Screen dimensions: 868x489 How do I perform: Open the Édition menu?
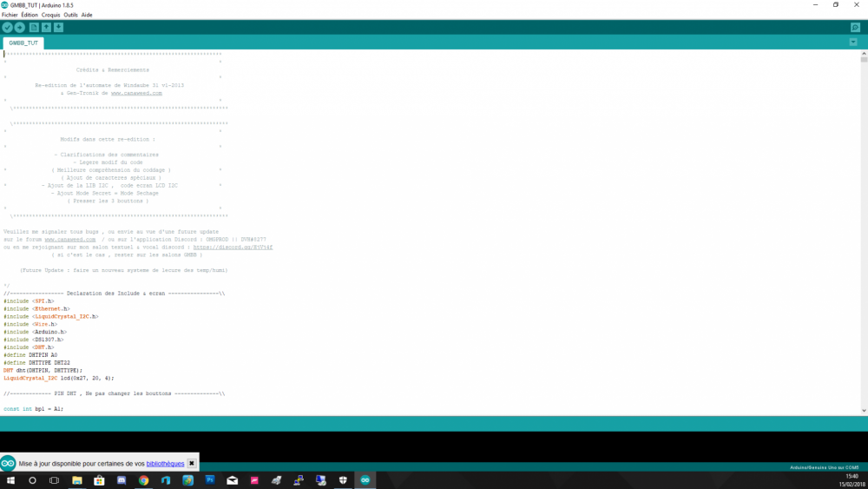(x=30, y=15)
